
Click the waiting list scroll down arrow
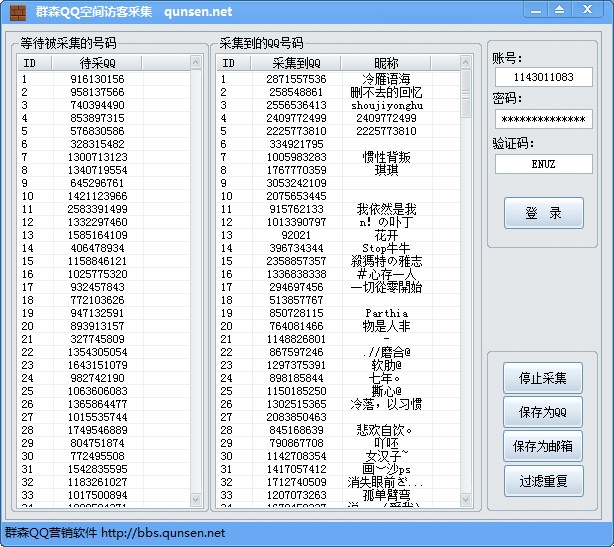point(195,499)
